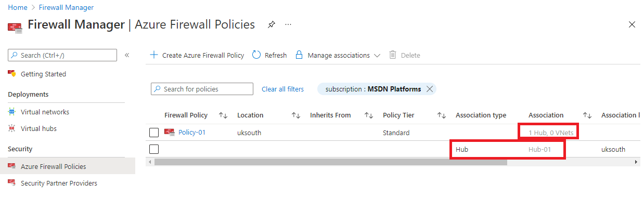Focus the Search for policies field
Screen dimensions: 644x197
(x=202, y=89)
